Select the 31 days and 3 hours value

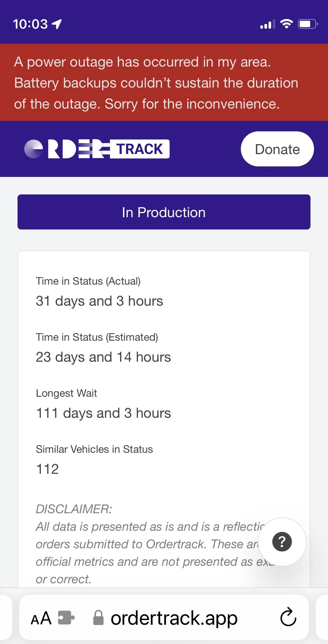(99, 301)
